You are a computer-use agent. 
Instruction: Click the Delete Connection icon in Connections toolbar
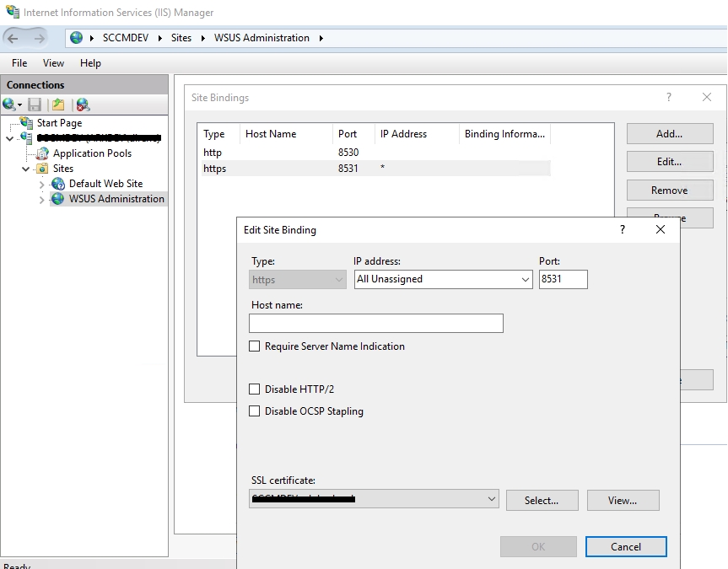[x=82, y=105]
